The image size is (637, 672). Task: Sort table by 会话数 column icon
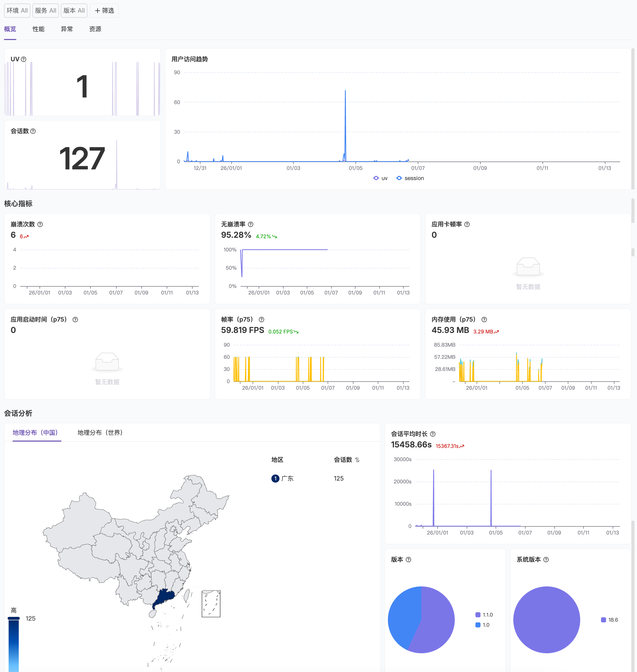click(357, 460)
